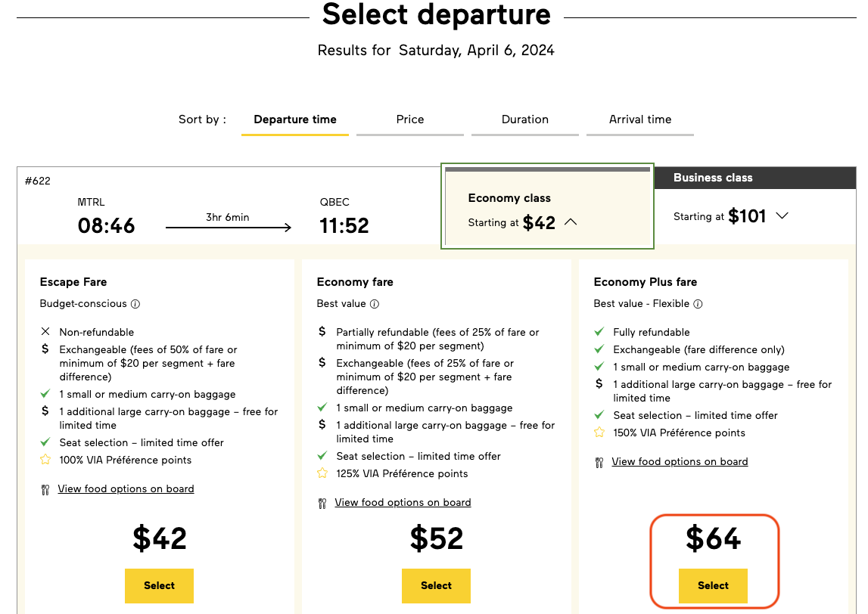The width and height of the screenshot is (868, 614).
Task: Click the checkmark beside Fully refundable
Action: coord(599,332)
